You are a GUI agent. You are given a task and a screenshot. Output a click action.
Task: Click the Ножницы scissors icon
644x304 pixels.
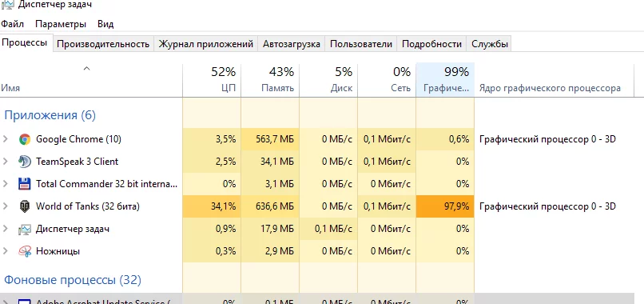(25, 251)
